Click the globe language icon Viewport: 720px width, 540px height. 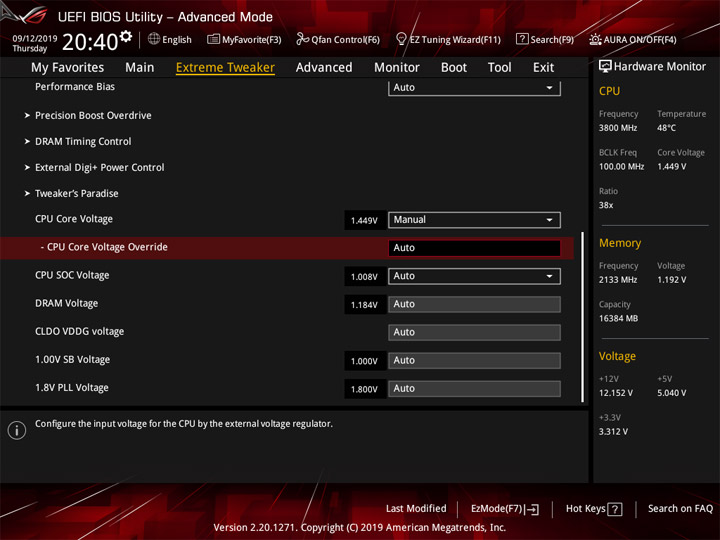154,39
